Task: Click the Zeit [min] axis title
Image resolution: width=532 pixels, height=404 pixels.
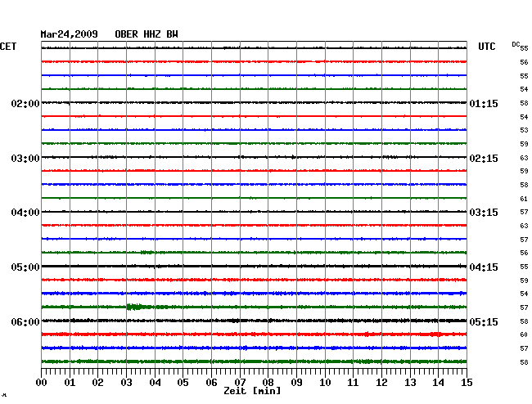Action: 252,391
